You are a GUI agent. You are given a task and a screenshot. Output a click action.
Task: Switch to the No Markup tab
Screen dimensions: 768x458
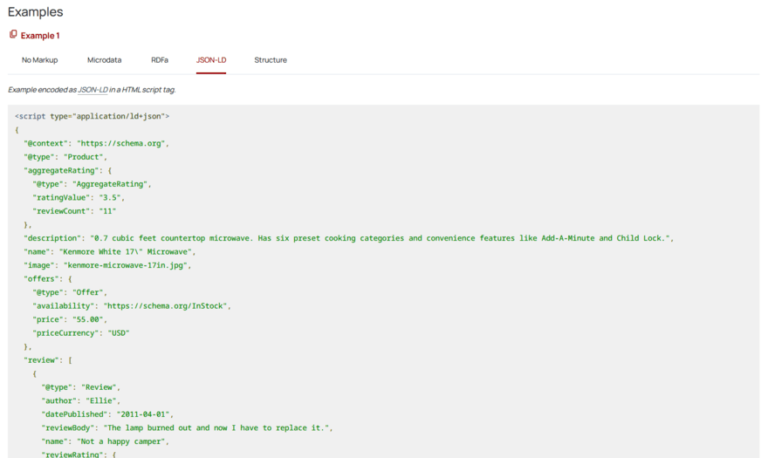tap(40, 60)
